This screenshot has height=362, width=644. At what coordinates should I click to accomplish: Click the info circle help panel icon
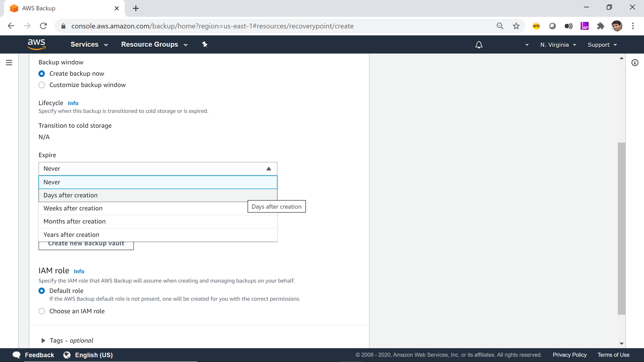click(635, 63)
